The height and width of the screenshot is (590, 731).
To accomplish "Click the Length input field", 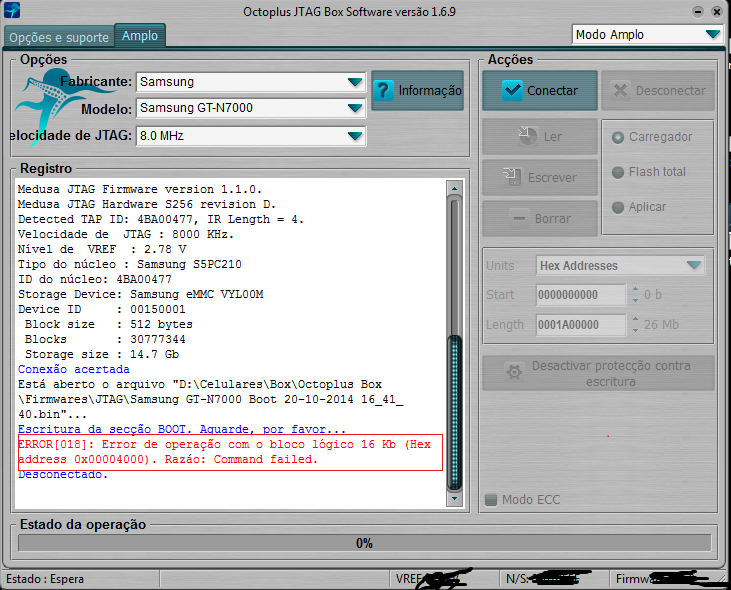I will [580, 325].
